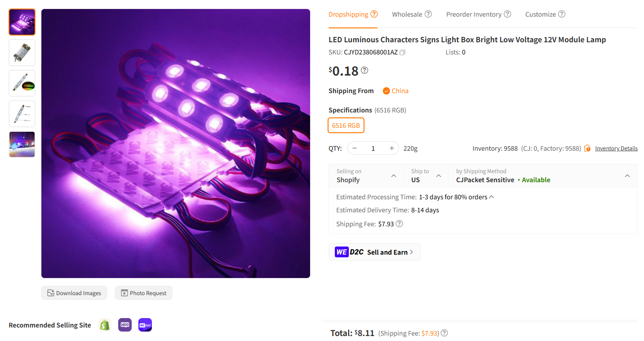Screen dimensions: 644x341
Task: Open the price explanation help icon
Action: (364, 70)
